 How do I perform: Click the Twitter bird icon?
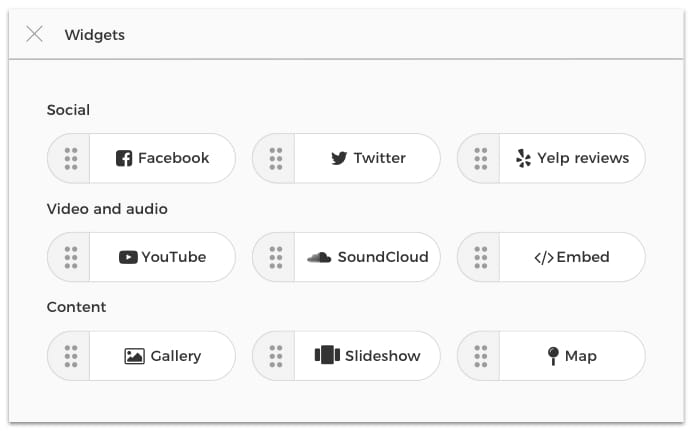coord(339,158)
